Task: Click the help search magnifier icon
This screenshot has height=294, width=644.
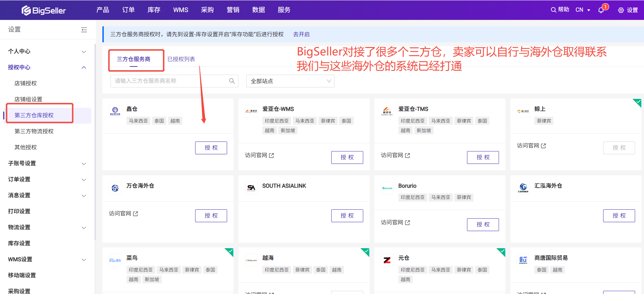Action: (x=553, y=10)
